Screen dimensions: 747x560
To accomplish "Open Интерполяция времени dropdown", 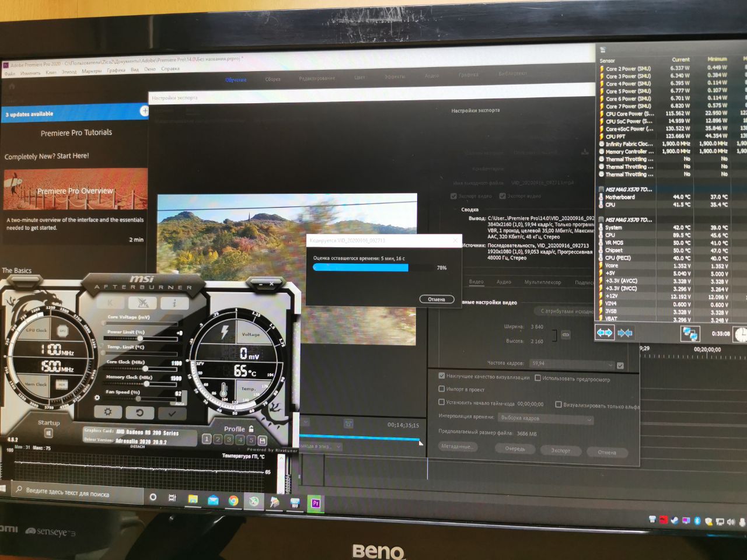I will pos(546,418).
